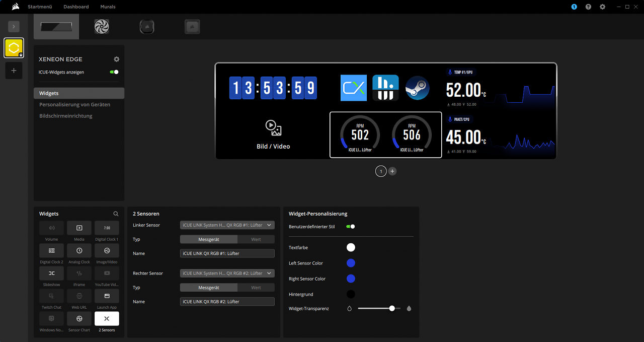This screenshot has width=644, height=342.
Task: Choose the Media widget tile
Action: click(79, 228)
